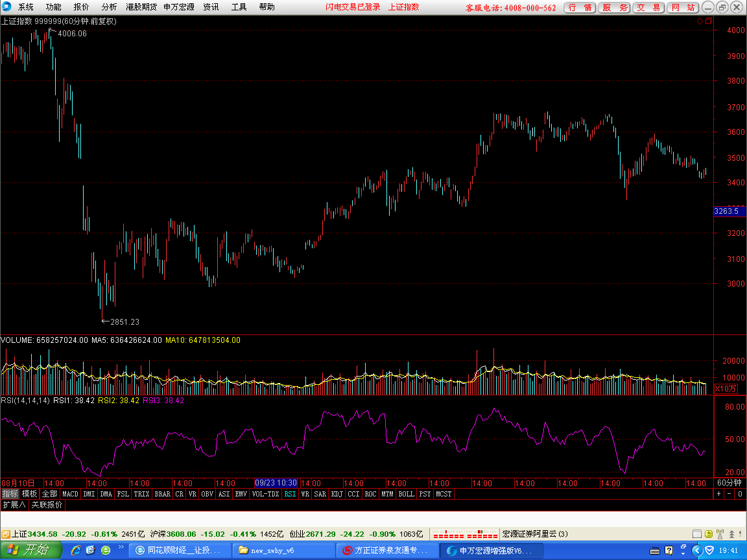Click the shield icon in system tray
The width and height of the screenshot is (747, 560).
click(x=709, y=550)
